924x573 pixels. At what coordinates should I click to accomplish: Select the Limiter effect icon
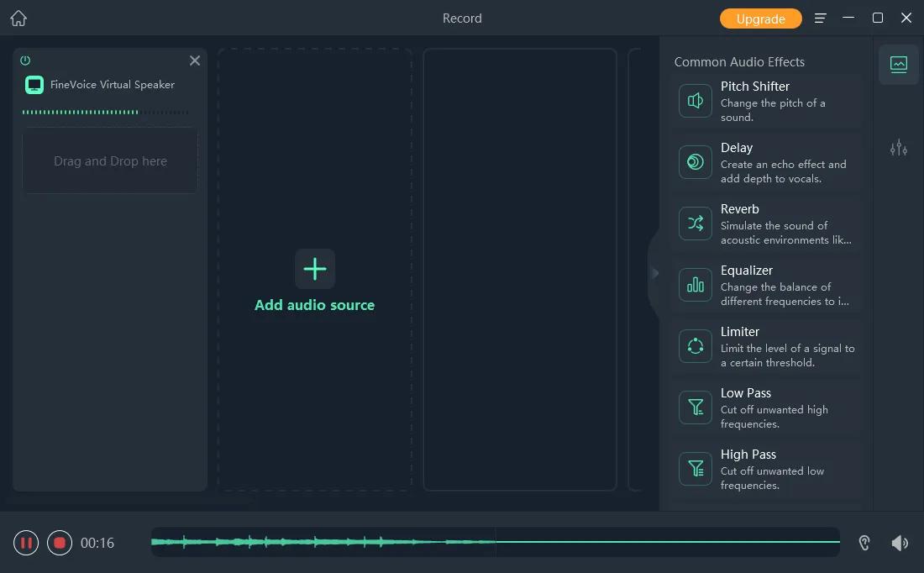(696, 346)
